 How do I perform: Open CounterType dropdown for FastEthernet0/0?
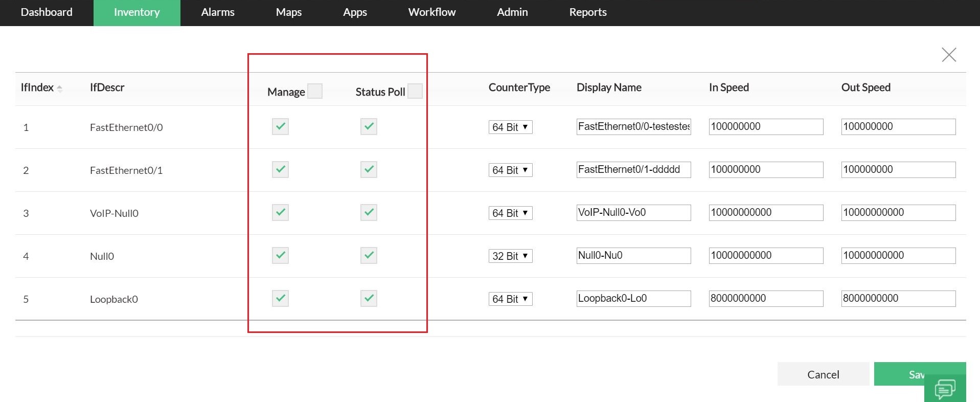510,127
